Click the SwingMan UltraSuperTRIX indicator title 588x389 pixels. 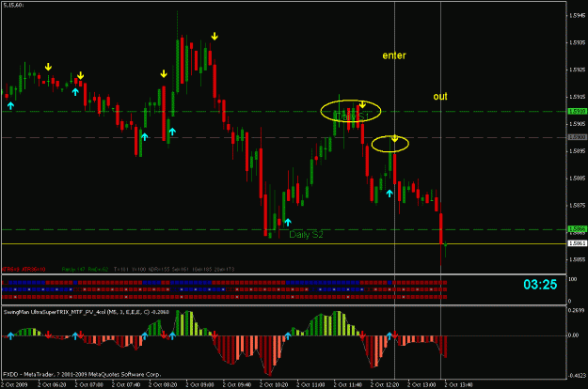point(87,312)
